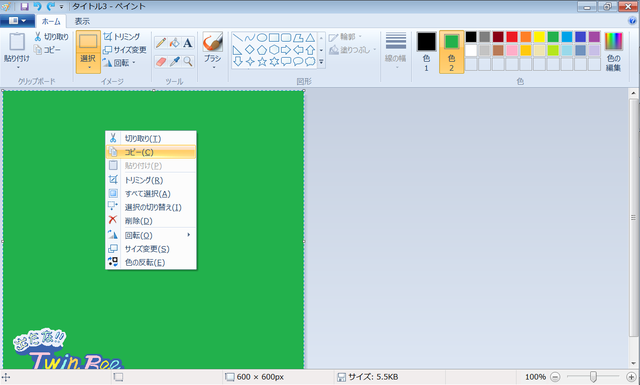The height and width of the screenshot is (385, 640).
Task: Click the save icon in title bar
Action: click(x=24, y=6)
